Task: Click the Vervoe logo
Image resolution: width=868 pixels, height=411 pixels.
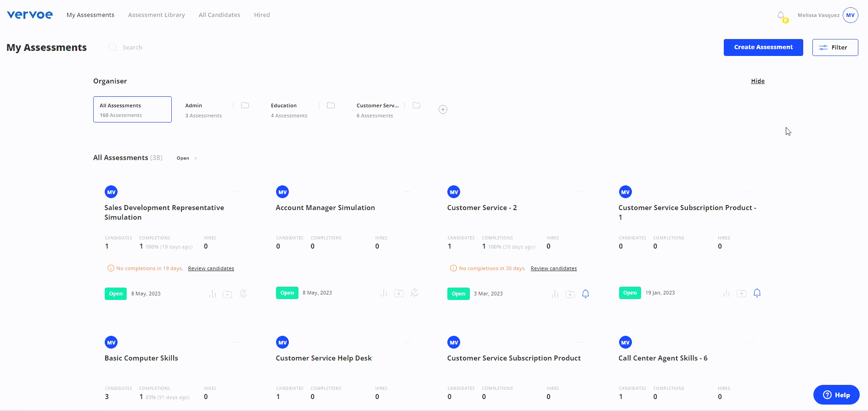Action: tap(30, 15)
